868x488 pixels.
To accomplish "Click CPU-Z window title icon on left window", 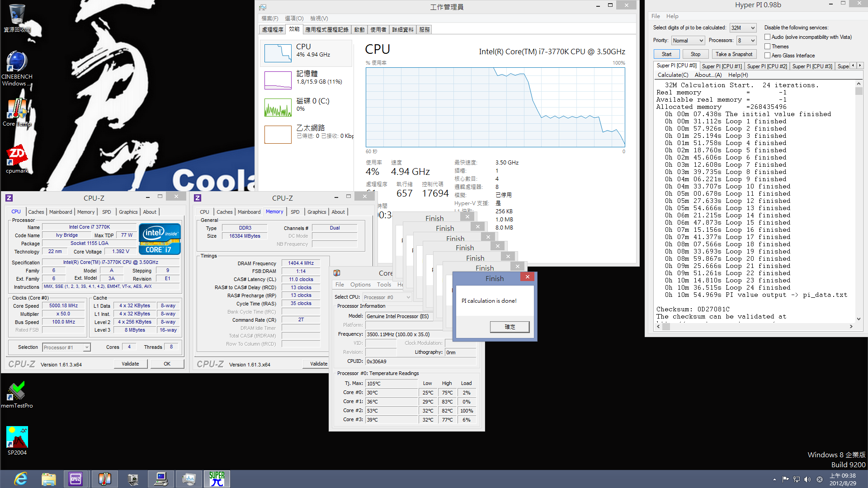I will tap(9, 198).
